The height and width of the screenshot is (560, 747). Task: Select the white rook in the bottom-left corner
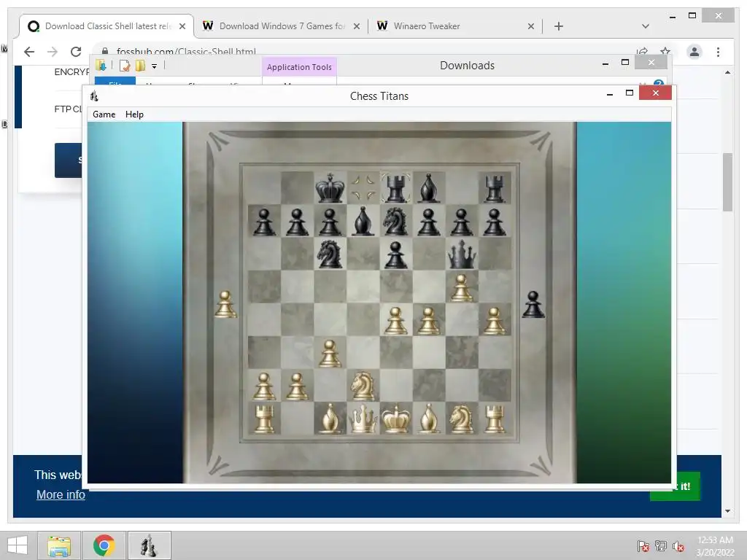[x=264, y=419]
